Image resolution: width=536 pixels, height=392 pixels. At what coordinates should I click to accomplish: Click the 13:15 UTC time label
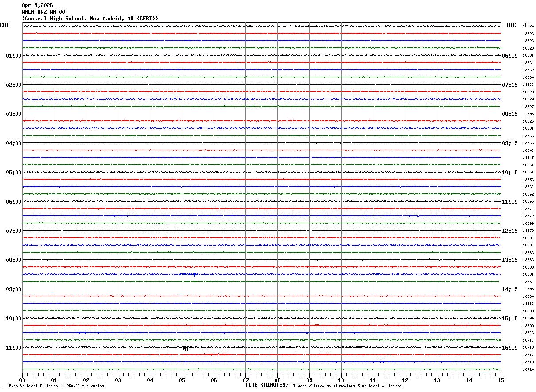coord(510,260)
